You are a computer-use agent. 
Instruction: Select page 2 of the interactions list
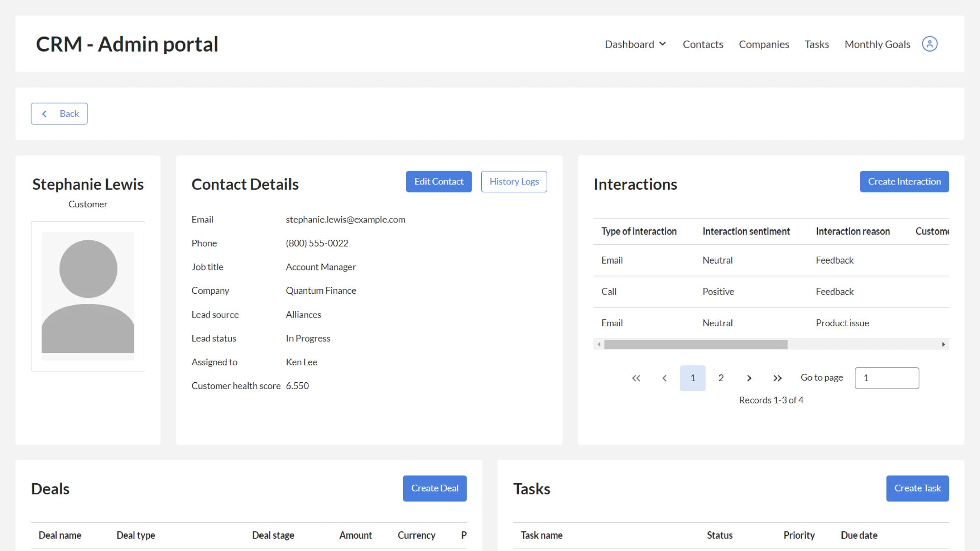pyautogui.click(x=721, y=378)
